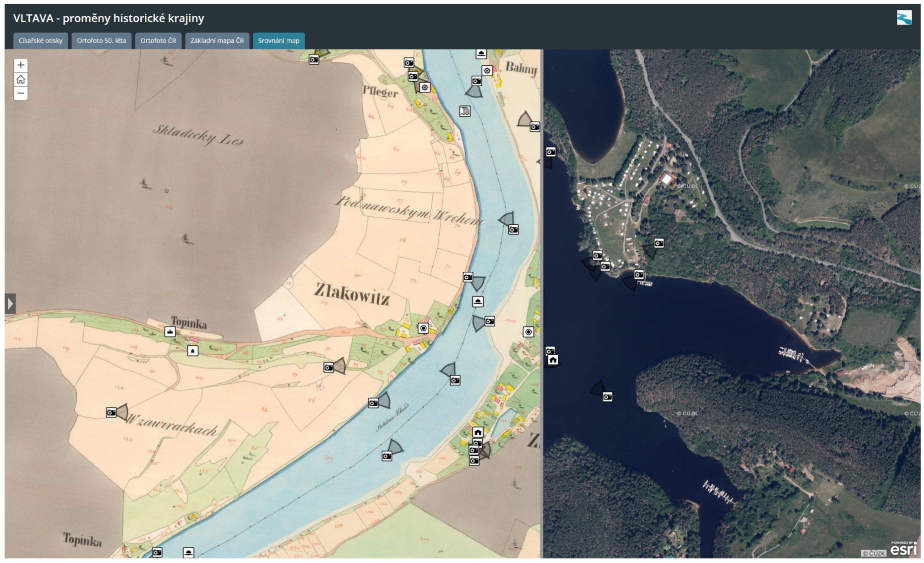Click the mound marker in the river by Zlakowitz
The height and width of the screenshot is (563, 924).
478,302
